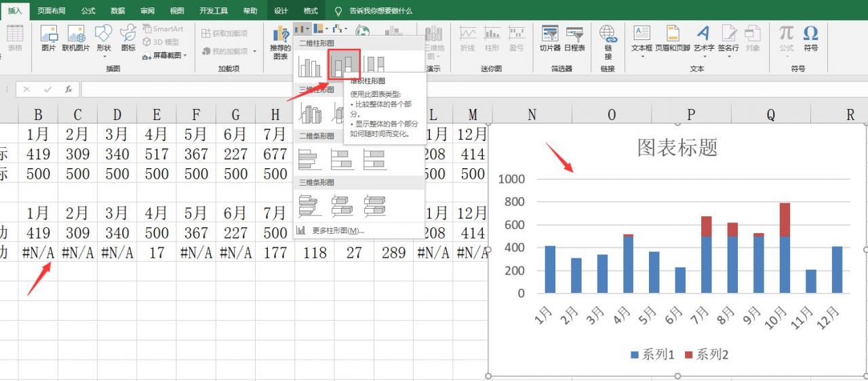Switch to the 页面布局 tab
Viewport: 868px width, 381px height.
[x=52, y=11]
